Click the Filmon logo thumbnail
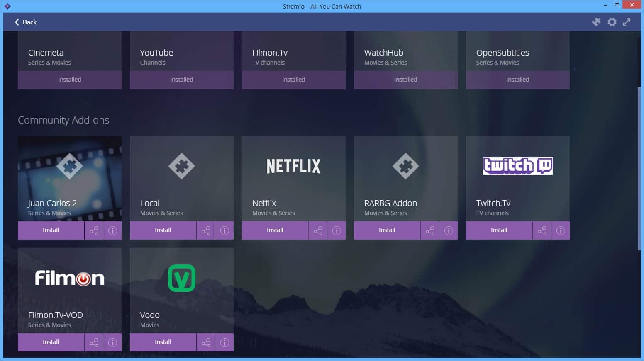 pyautogui.click(x=70, y=278)
